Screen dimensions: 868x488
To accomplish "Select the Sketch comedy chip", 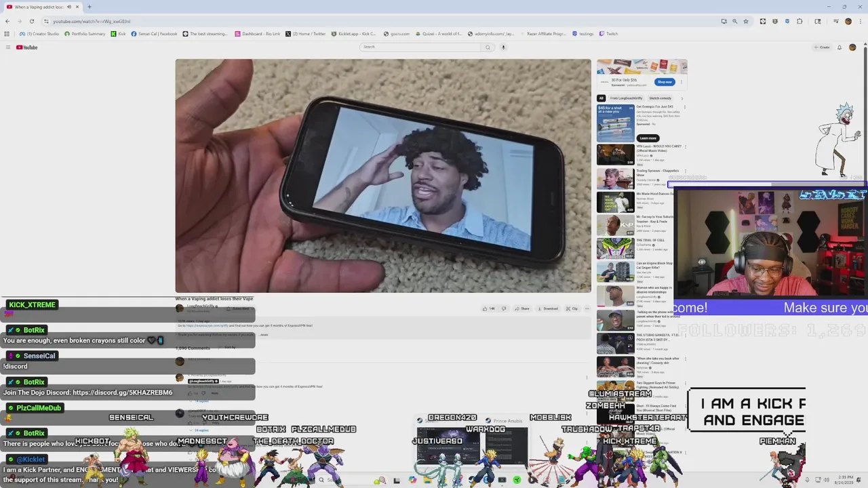I will (x=660, y=98).
